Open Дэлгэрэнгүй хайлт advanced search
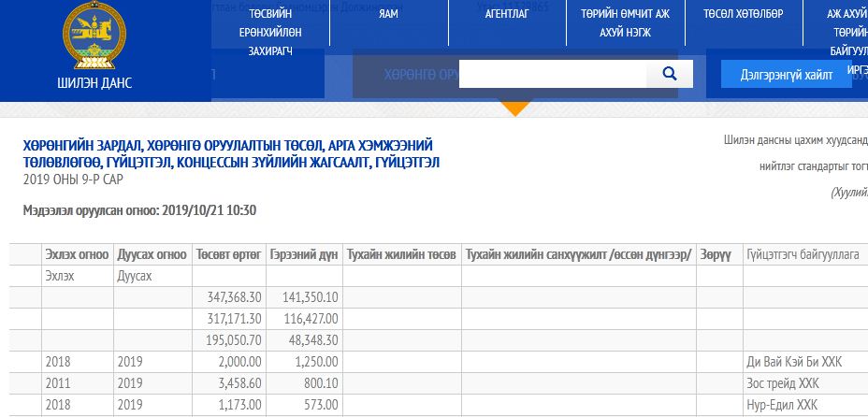Viewport: 868px width, 417px height. [x=785, y=74]
